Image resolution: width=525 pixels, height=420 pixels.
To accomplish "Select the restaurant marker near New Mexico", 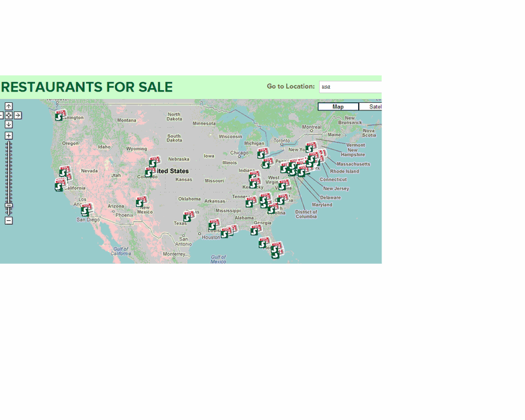I will click(141, 202).
